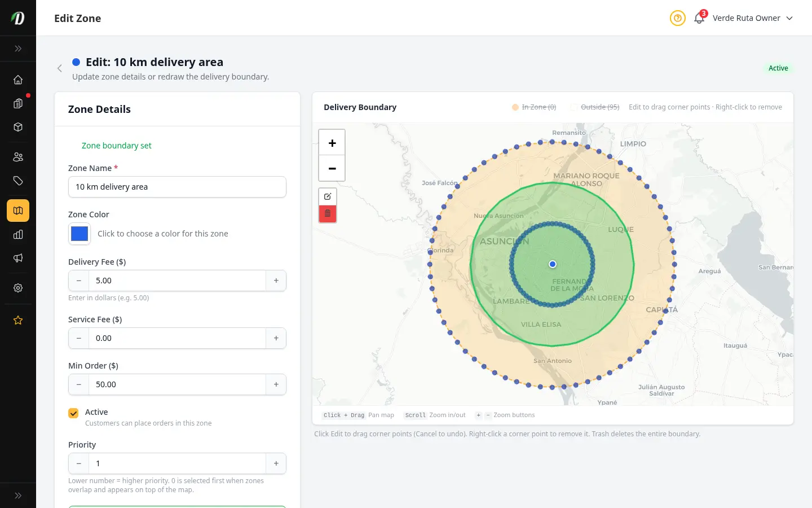Open the tag icon in sidebar
This screenshot has height=508, width=812.
pyautogui.click(x=18, y=181)
